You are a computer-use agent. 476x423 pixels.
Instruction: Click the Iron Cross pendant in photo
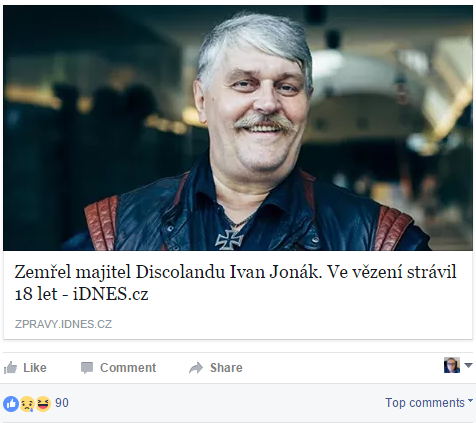pyautogui.click(x=229, y=239)
